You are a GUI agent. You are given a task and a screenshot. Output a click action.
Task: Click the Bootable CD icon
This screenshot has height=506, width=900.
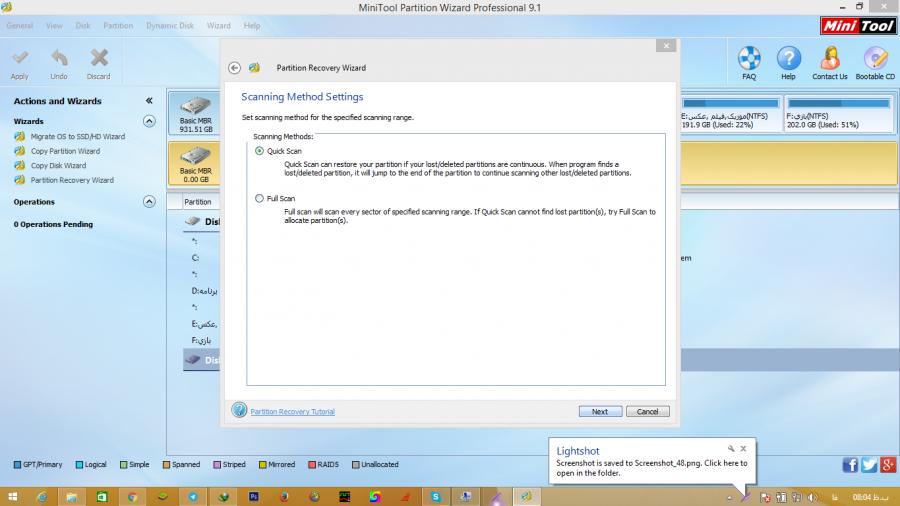point(875,58)
